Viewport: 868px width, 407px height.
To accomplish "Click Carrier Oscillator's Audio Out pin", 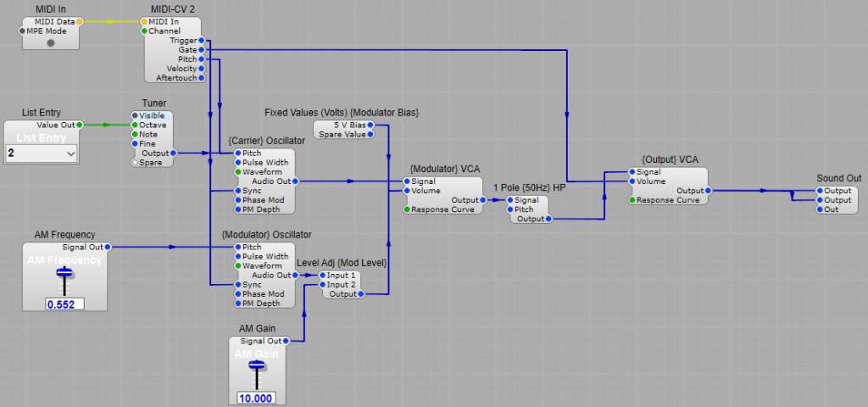I will [x=296, y=181].
